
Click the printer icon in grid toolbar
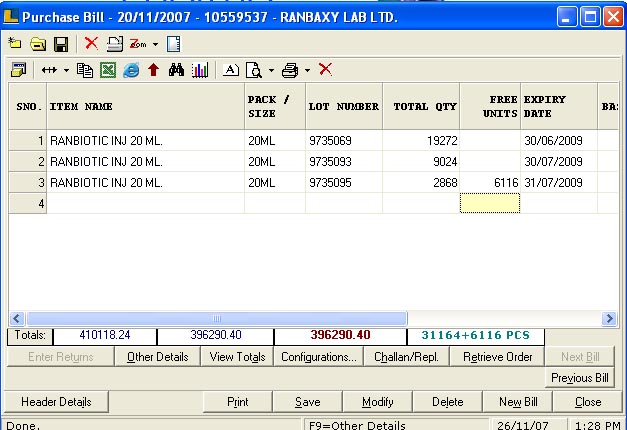click(x=290, y=70)
